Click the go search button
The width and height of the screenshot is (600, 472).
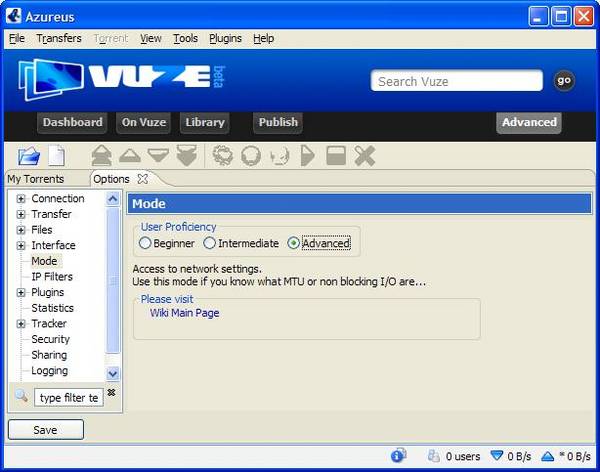click(x=564, y=81)
